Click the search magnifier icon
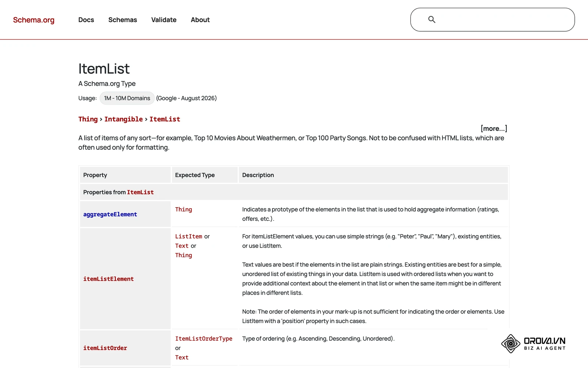The height and width of the screenshot is (368, 588). pos(432,20)
